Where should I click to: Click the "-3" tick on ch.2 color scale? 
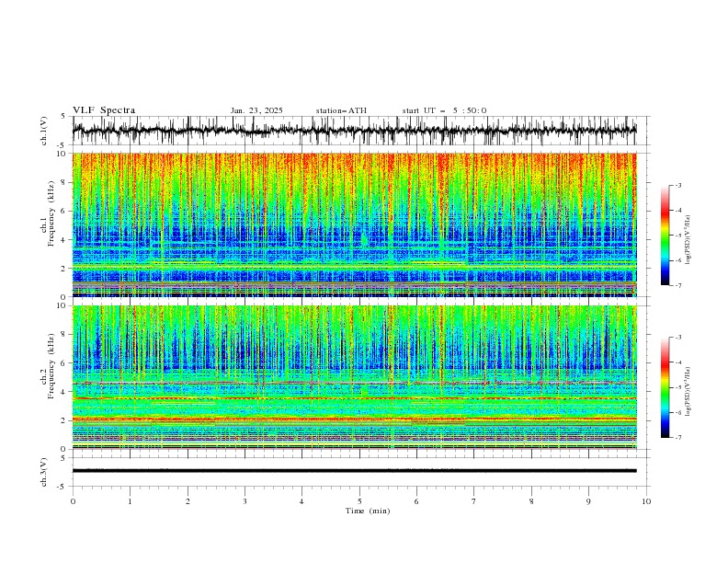678,338
